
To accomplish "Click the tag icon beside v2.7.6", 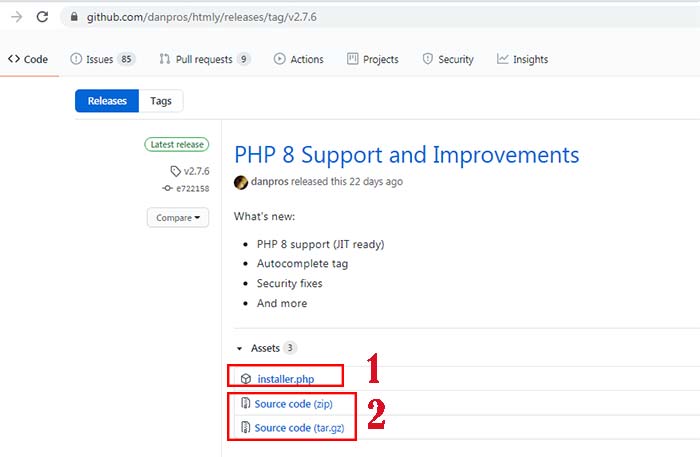I will [x=175, y=171].
